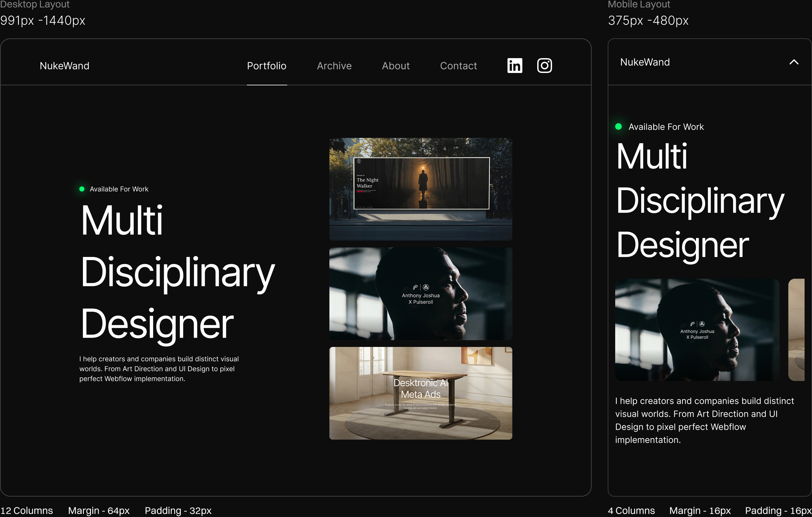Open The Night Walker project thumbnail

tap(421, 189)
